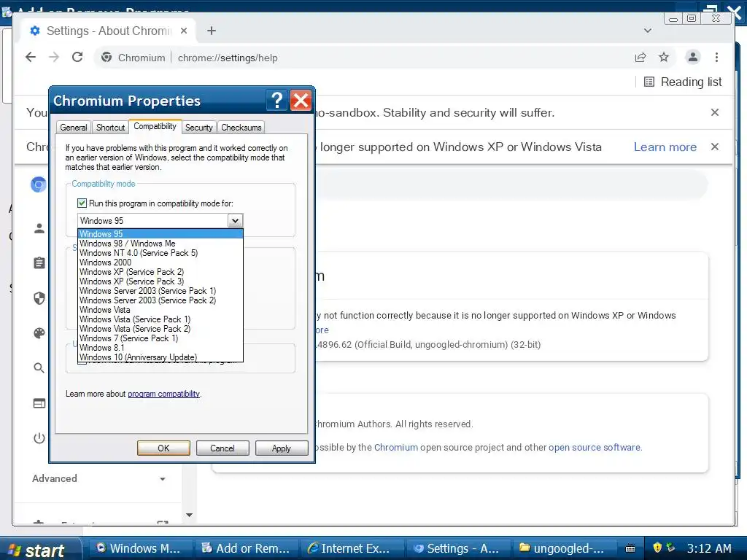Click the help question mark button

(276, 101)
